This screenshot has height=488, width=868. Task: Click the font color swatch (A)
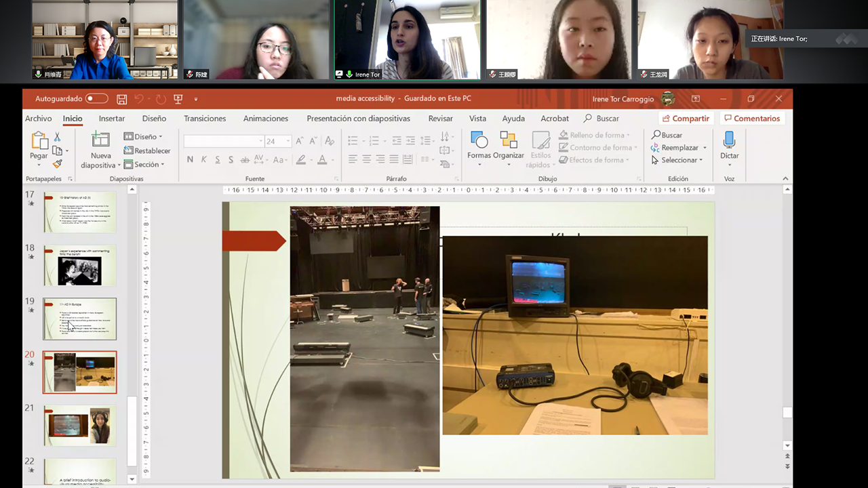[x=322, y=160]
